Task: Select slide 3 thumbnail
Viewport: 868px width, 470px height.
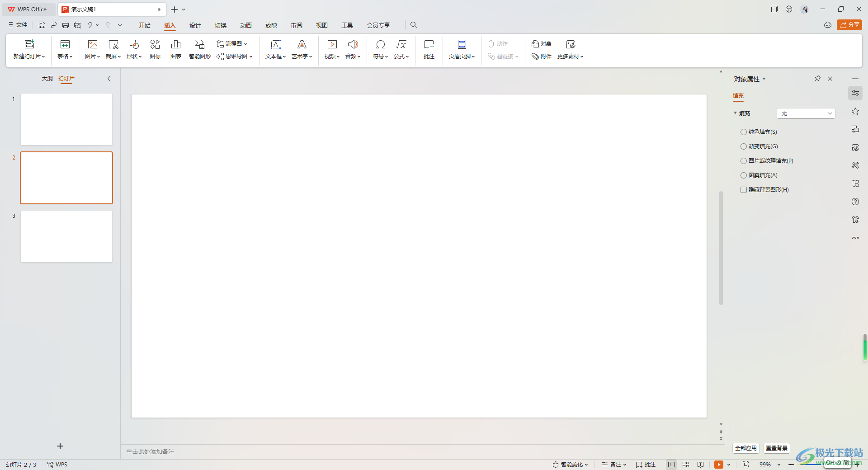Action: [x=66, y=236]
